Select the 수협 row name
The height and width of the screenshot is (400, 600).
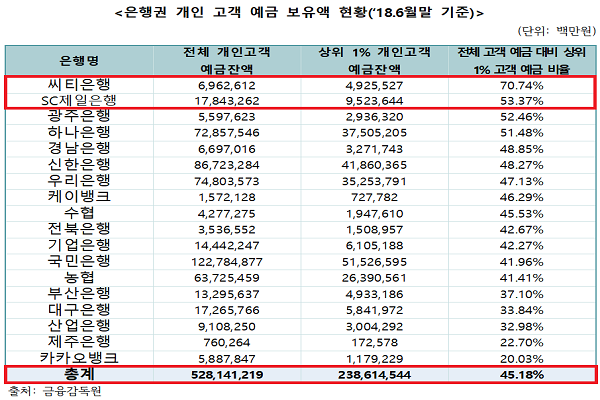pyautogui.click(x=79, y=213)
